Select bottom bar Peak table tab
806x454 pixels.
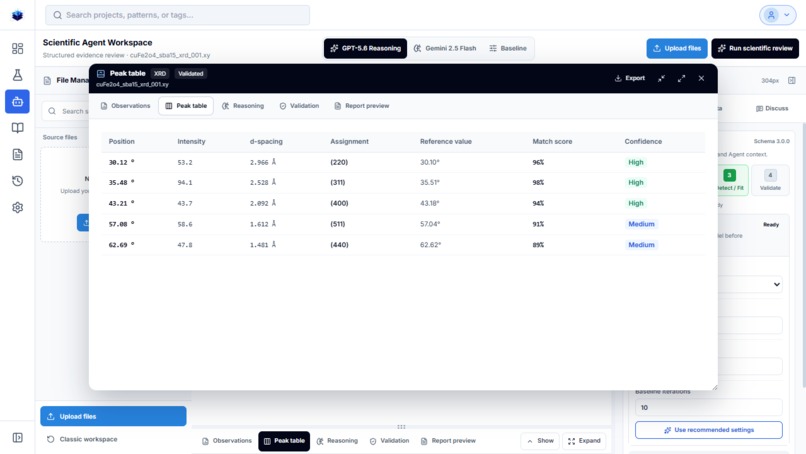click(284, 441)
